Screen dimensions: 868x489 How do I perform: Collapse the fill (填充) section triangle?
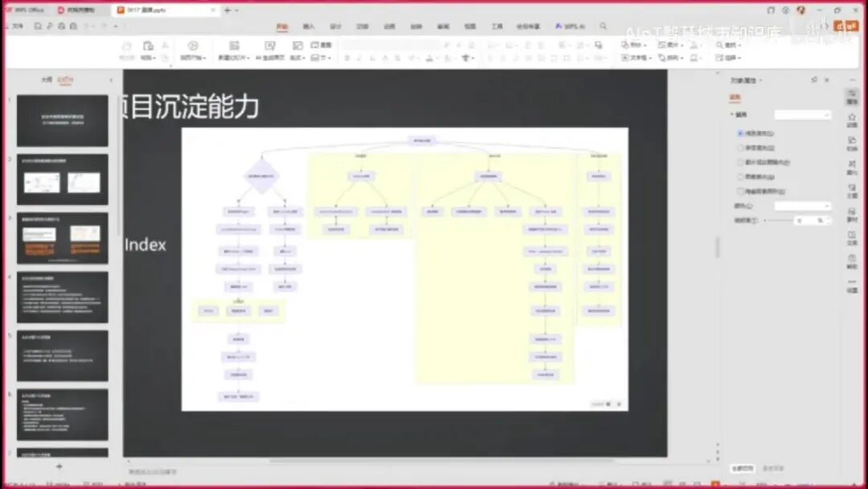(732, 115)
